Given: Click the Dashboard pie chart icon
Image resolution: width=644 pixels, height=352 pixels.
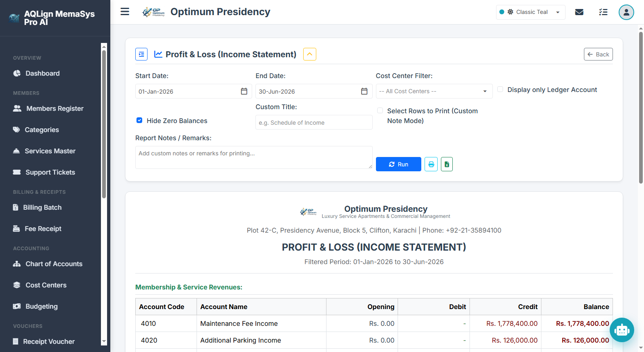Looking at the screenshot, I should point(17,73).
